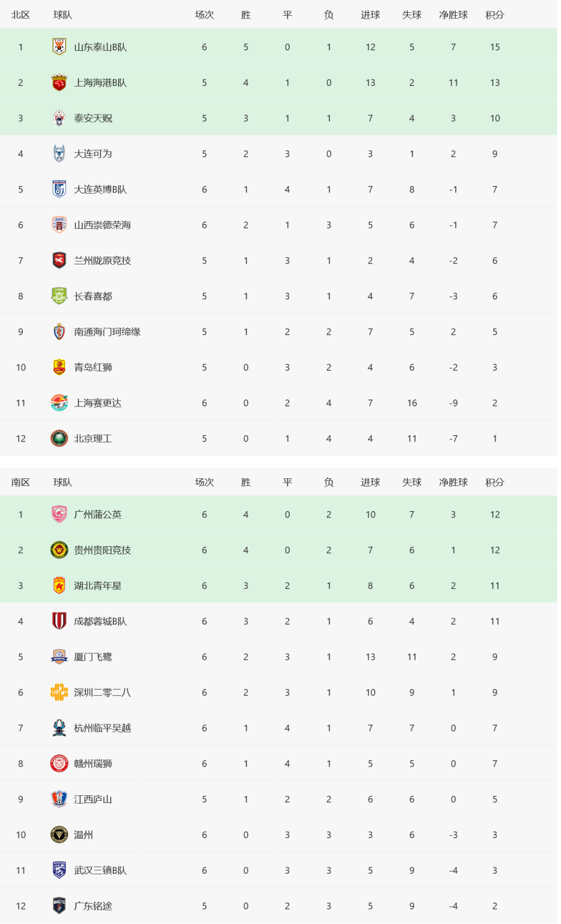
Task: Click the 北京理工 round crest icon
Action: [59, 438]
